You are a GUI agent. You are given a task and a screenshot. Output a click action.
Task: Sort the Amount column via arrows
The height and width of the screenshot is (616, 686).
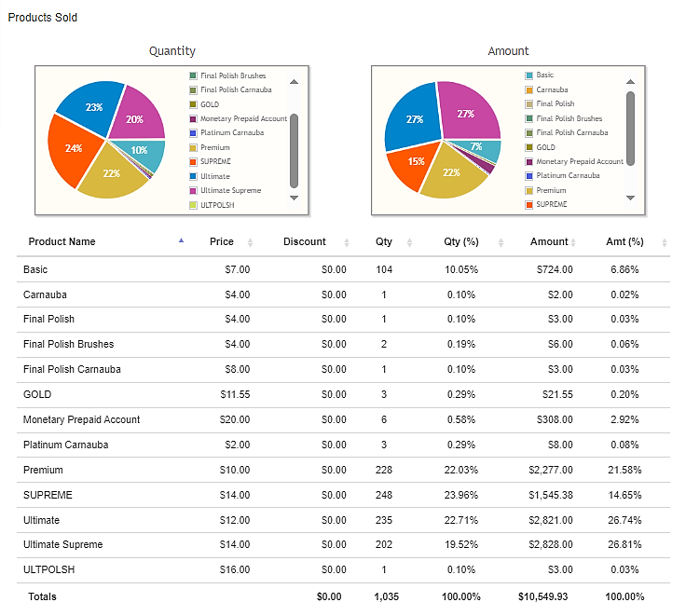(573, 242)
